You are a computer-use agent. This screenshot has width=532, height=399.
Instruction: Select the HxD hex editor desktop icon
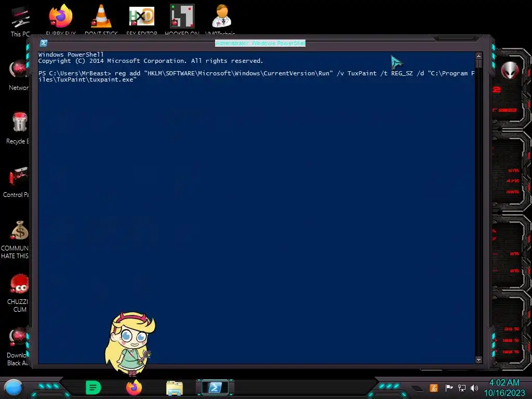(x=142, y=16)
